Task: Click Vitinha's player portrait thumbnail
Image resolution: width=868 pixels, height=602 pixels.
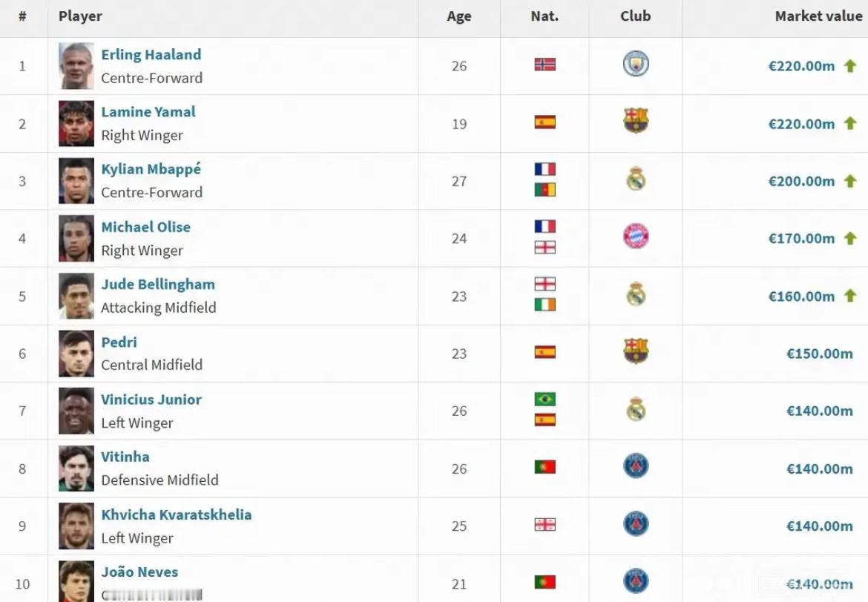Action: coord(76,469)
